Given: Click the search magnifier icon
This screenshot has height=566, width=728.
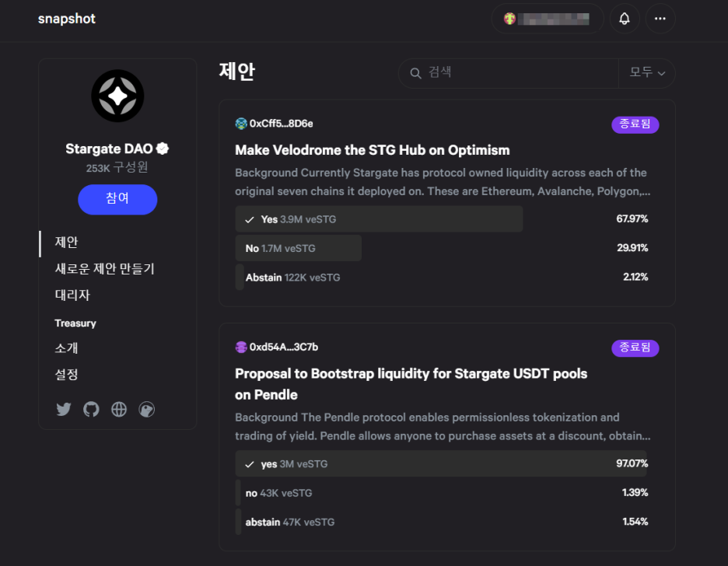Looking at the screenshot, I should coord(415,73).
